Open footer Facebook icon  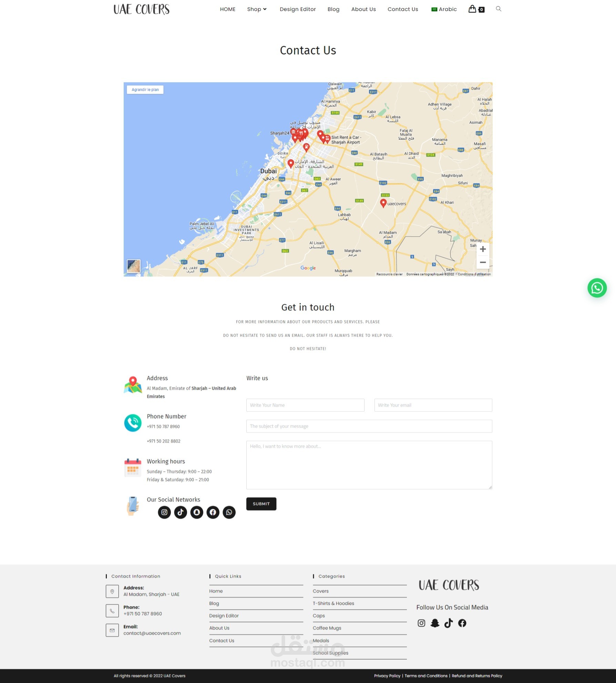pyautogui.click(x=462, y=623)
